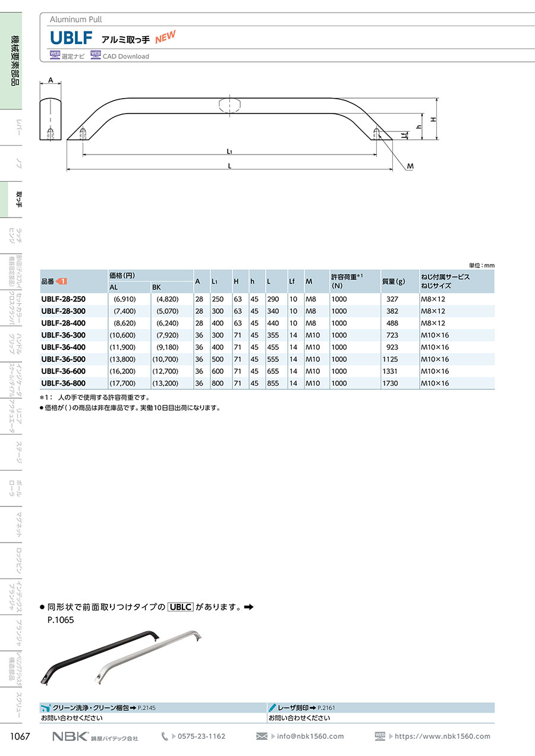
Task: Open the boxed UBLC product link
Action: (x=181, y=607)
